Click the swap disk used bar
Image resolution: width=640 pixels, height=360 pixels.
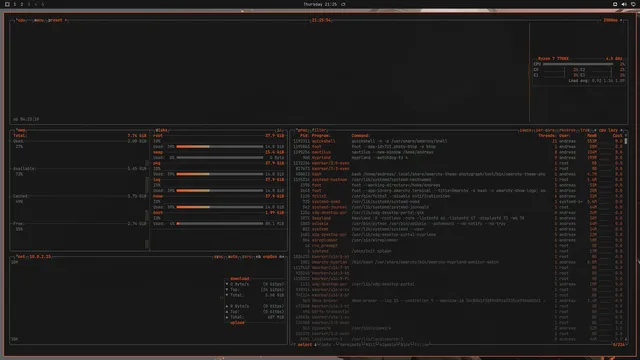220,158
